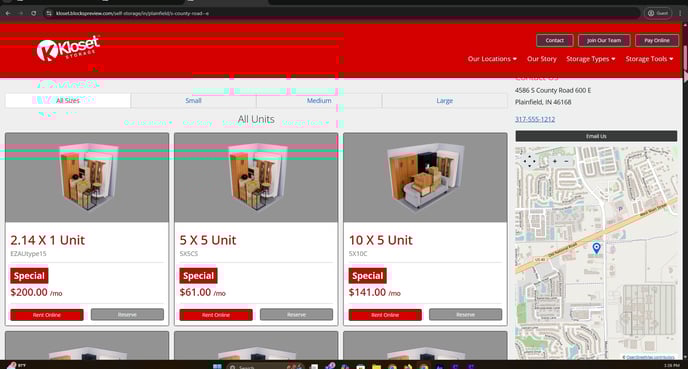Expand the Storage Types dropdown
The image size is (688, 369).
[591, 59]
